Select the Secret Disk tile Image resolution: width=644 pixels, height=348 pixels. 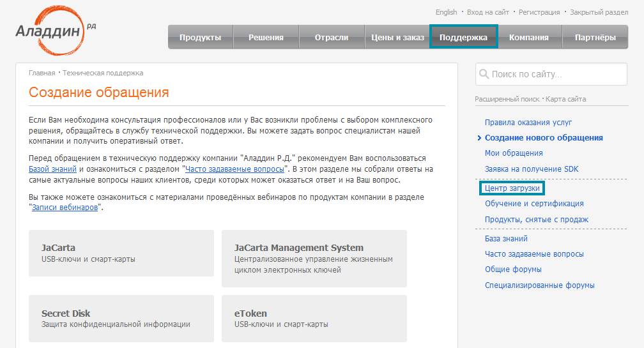121,318
